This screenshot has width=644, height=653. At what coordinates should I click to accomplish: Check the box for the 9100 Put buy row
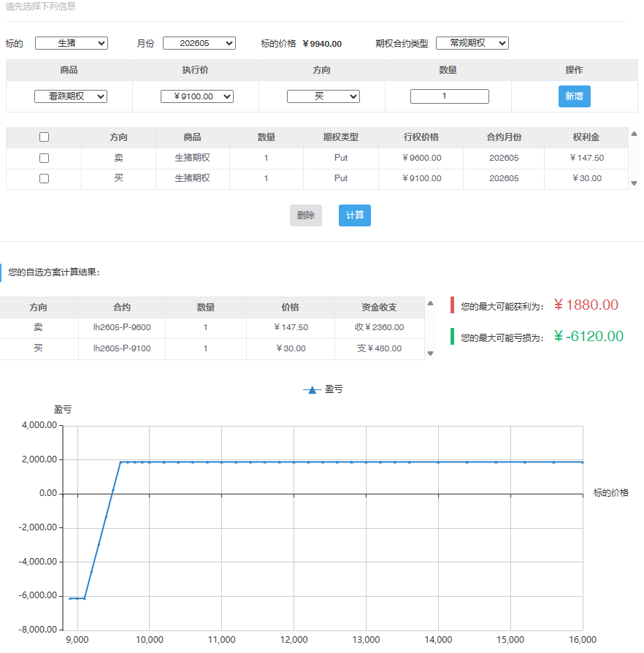tap(44, 178)
